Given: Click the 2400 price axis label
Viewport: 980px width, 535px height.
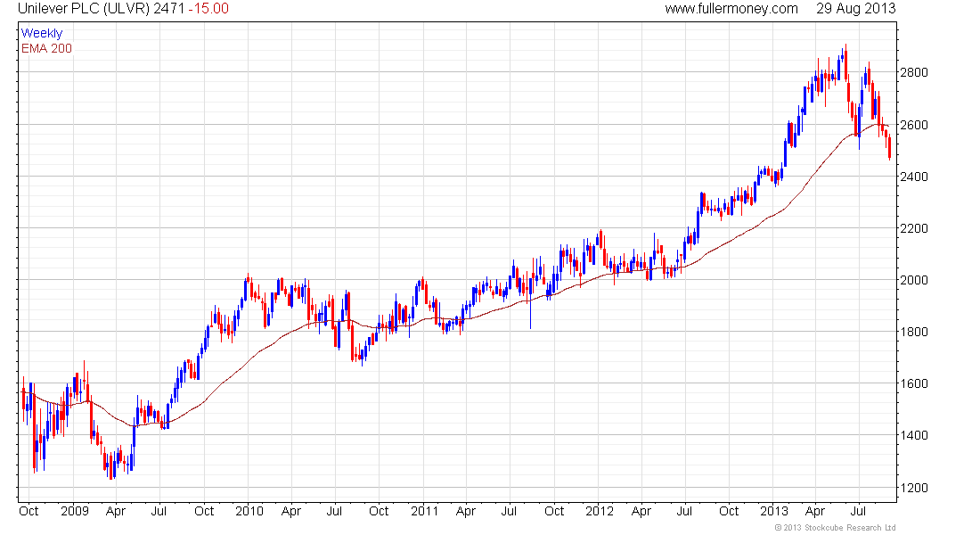Looking at the screenshot, I should (914, 177).
